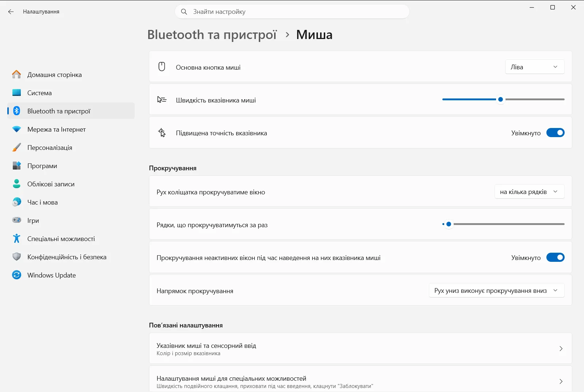This screenshot has height=392, width=584.
Task: Click the mouse icon beside primary button
Action: tap(162, 67)
